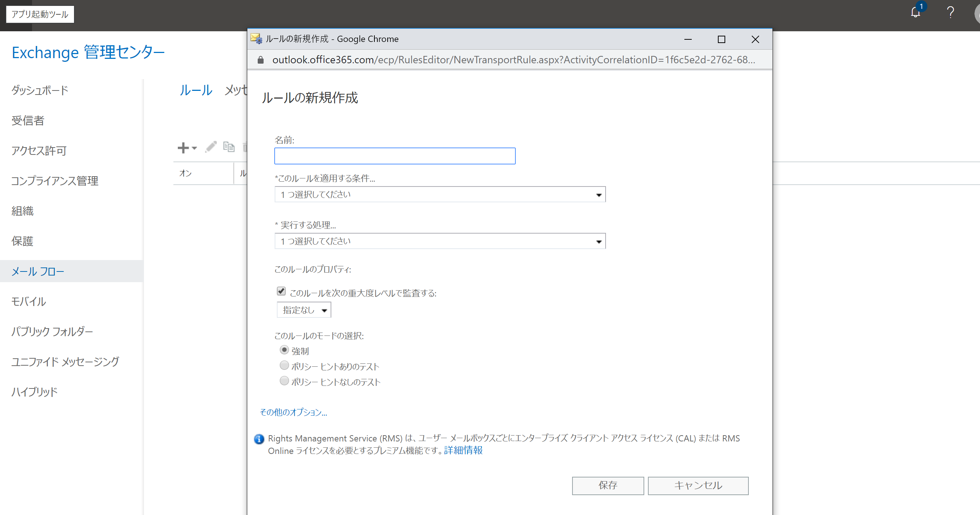Screen dimensions: 980x515
Task: Open the help question mark icon
Action: coord(950,13)
